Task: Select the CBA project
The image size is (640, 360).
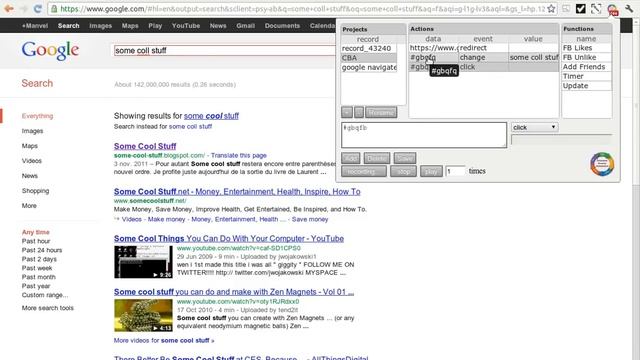Action: [x=369, y=58]
